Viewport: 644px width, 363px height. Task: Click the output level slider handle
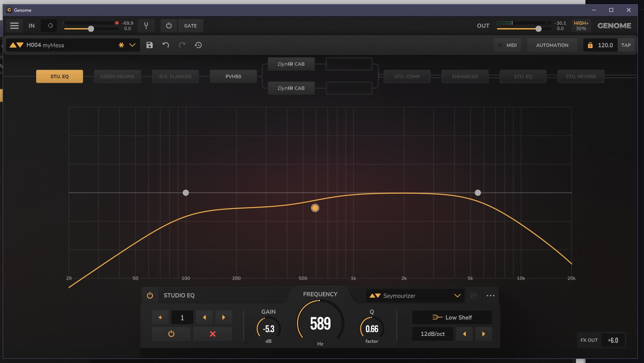tap(538, 29)
